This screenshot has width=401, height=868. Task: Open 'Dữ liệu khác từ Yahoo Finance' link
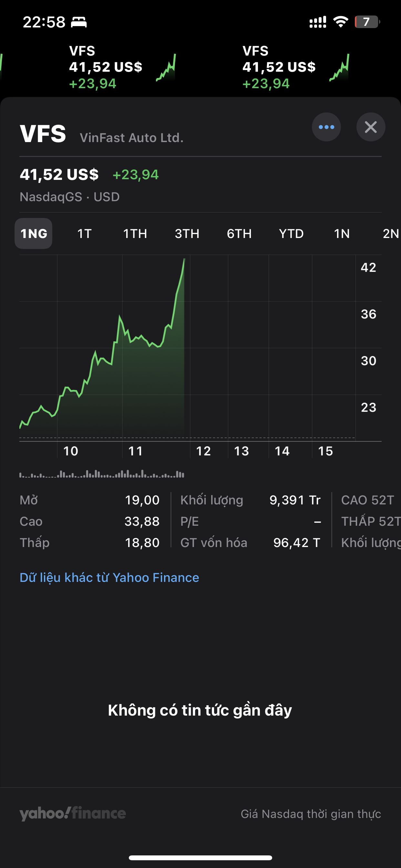109,578
